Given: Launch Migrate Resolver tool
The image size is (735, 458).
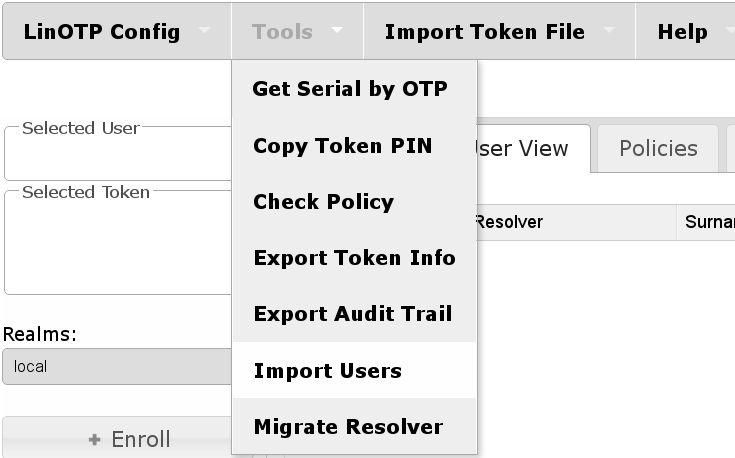Looking at the screenshot, I should 348,427.
